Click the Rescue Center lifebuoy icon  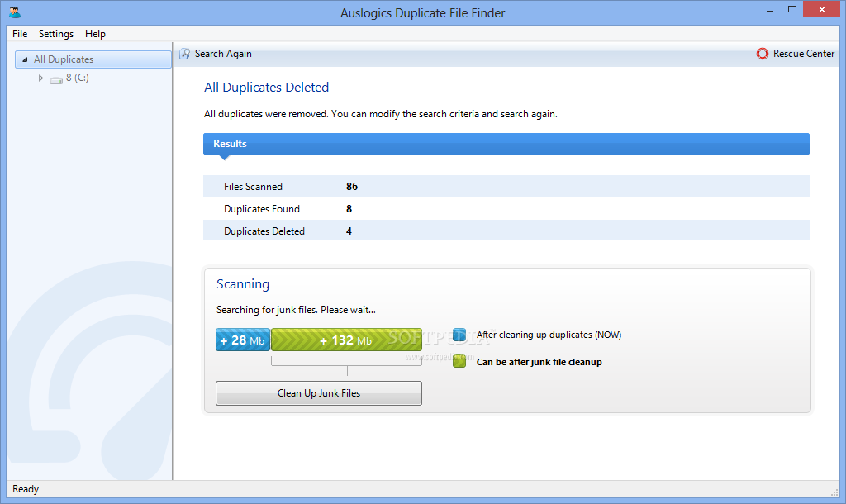(762, 54)
